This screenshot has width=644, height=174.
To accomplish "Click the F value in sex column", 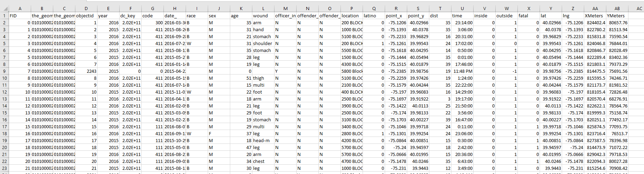I will click(219, 133).
